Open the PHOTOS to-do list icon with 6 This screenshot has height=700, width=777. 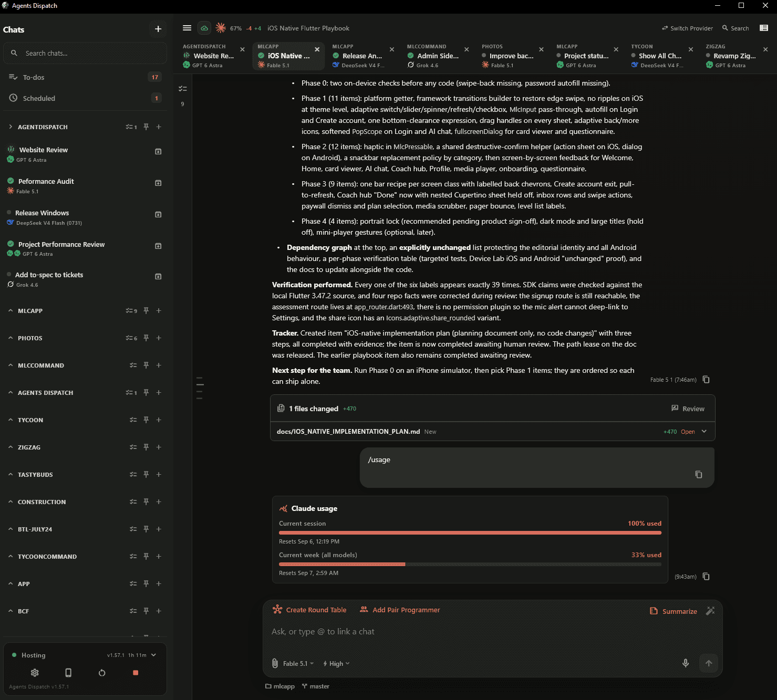[131, 338]
